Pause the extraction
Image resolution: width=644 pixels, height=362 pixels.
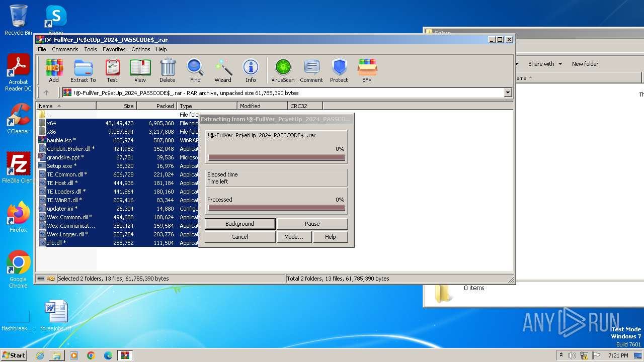tap(312, 224)
